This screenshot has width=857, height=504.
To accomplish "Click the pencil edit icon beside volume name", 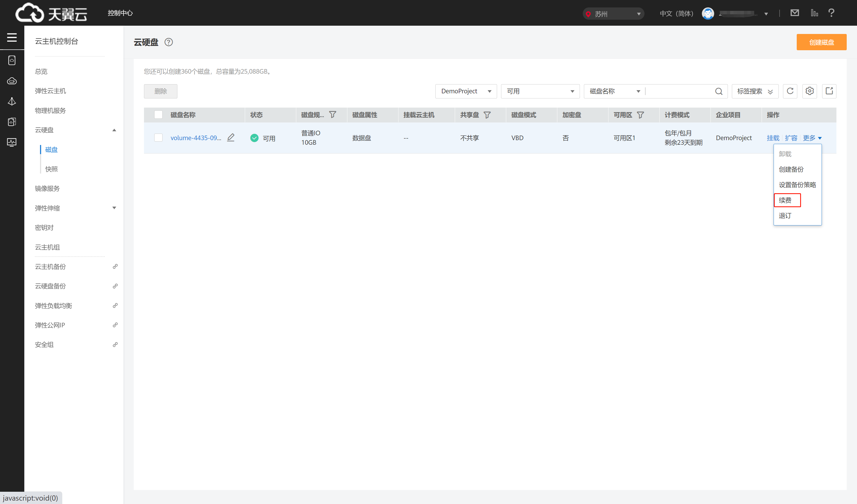I will click(x=231, y=138).
